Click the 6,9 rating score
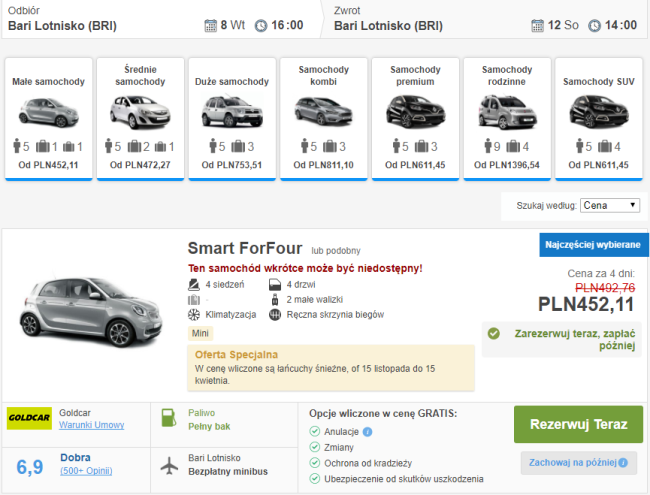650x495 pixels. 29,467
